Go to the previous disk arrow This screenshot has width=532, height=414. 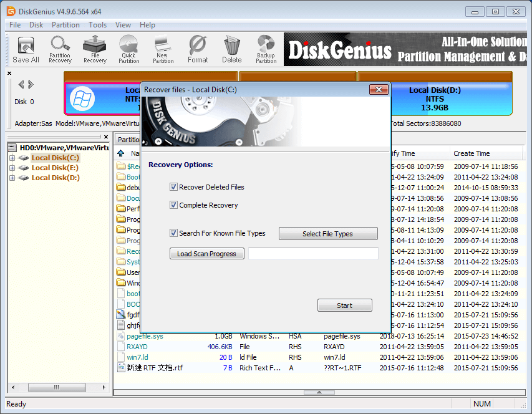[21, 84]
